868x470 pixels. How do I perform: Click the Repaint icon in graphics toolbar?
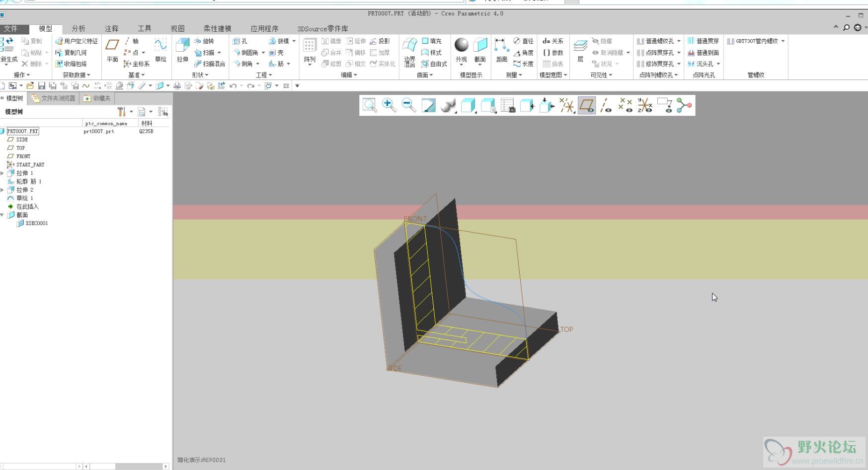(x=428, y=105)
